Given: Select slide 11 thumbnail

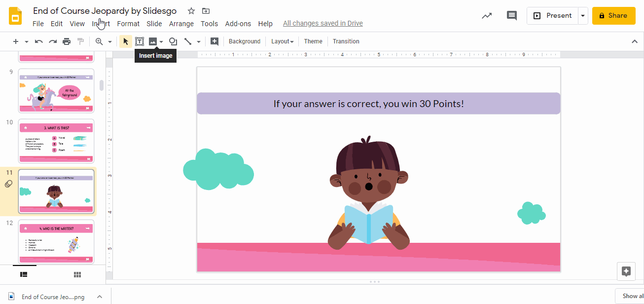Looking at the screenshot, I should pyautogui.click(x=56, y=191).
